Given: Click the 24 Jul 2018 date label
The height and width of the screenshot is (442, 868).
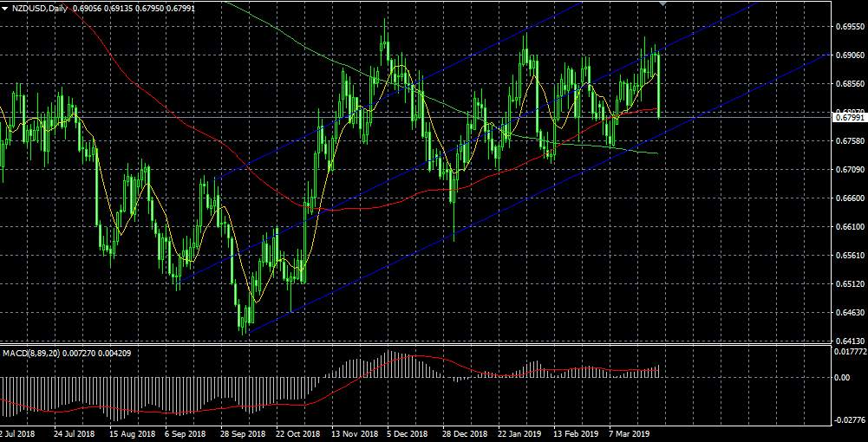Looking at the screenshot, I should [75, 434].
